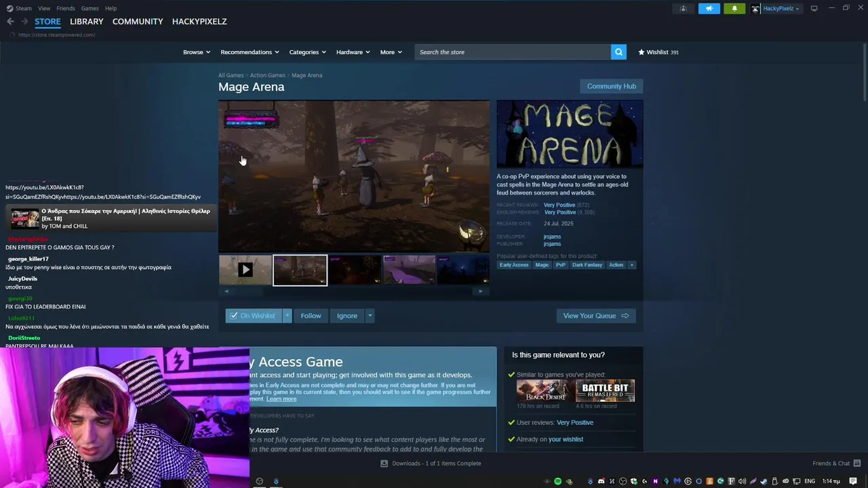The height and width of the screenshot is (488, 868).
Task: Click the Community Hub button
Action: [611, 86]
